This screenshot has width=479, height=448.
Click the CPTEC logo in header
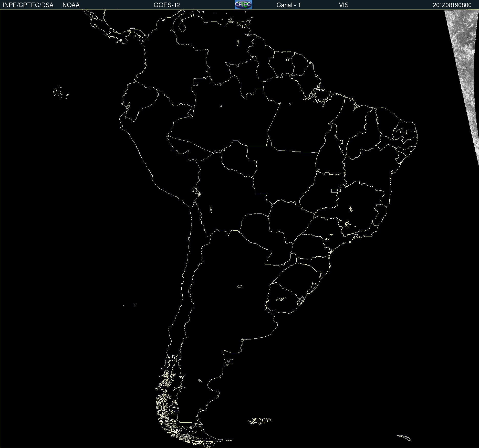(243, 5)
